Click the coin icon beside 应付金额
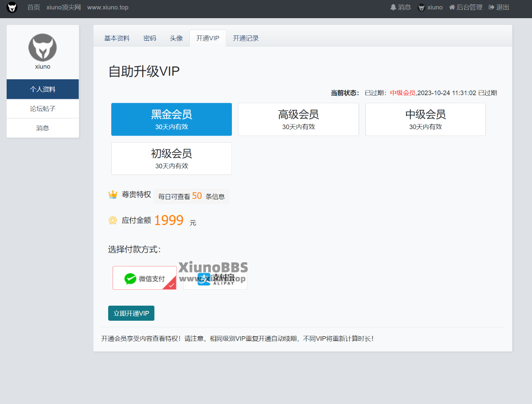 [x=113, y=220]
